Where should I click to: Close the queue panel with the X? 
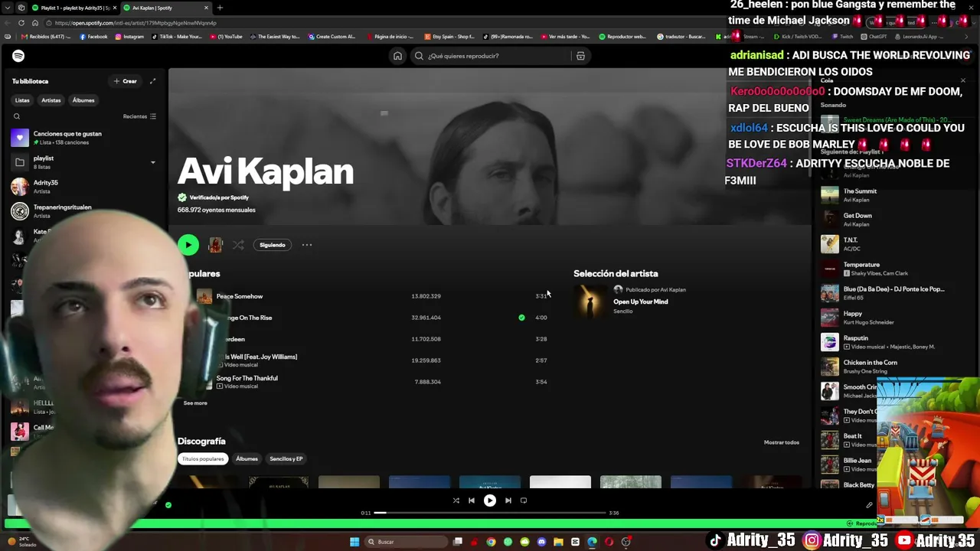point(963,80)
